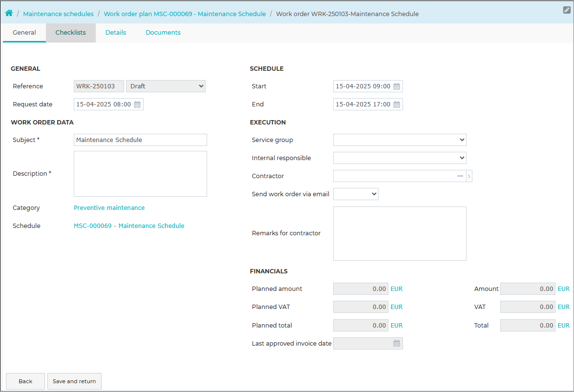Open the Checklists tab
574x392 pixels.
point(71,33)
